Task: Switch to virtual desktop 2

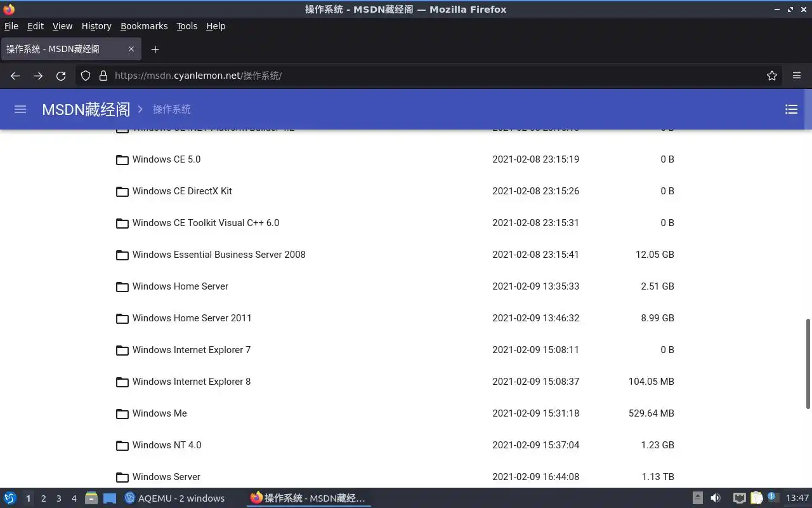Action: (x=43, y=498)
